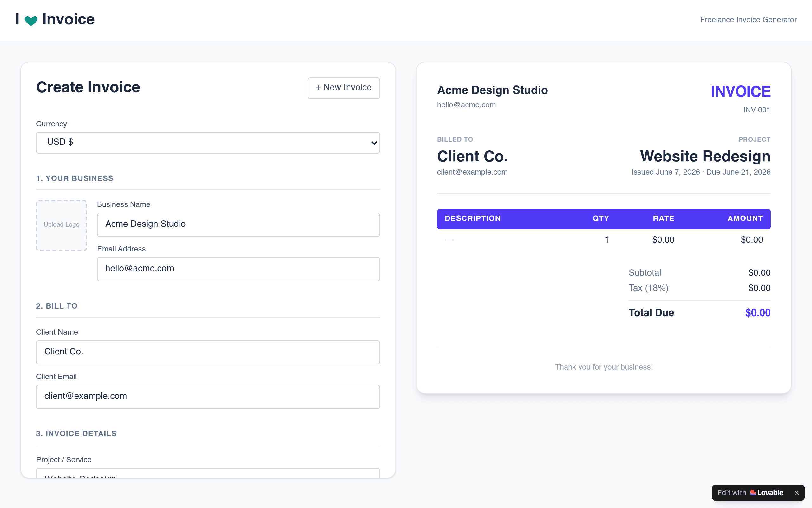812x508 pixels.
Task: Click Client Co. in the preview
Action: coord(472,156)
